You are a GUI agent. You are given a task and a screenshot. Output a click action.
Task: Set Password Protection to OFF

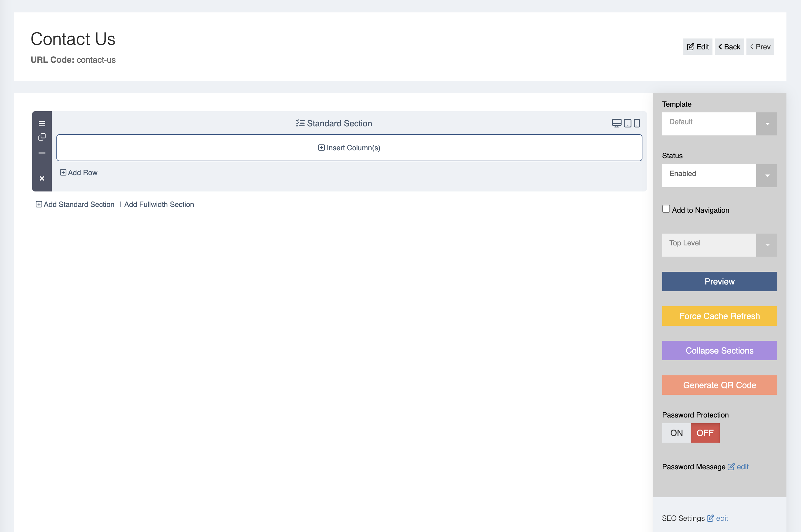point(705,433)
